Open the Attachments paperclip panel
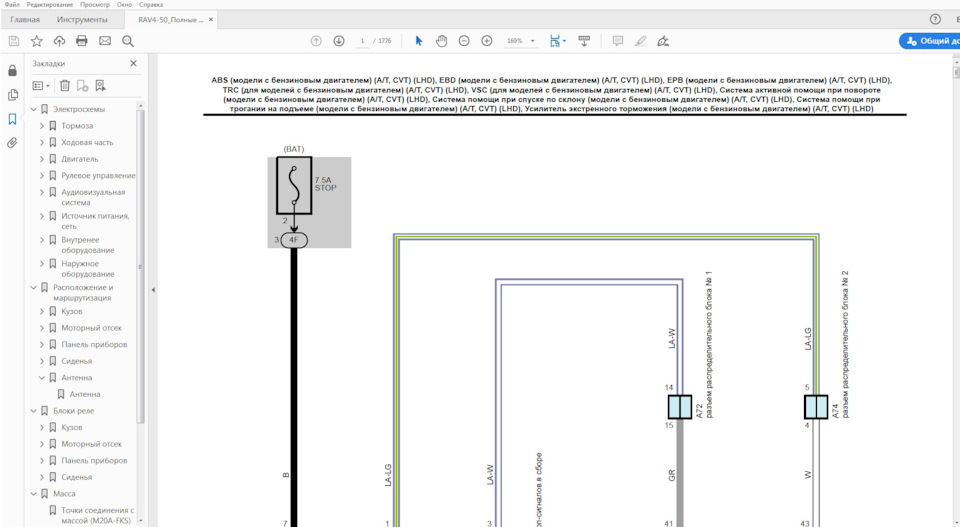 (12, 143)
